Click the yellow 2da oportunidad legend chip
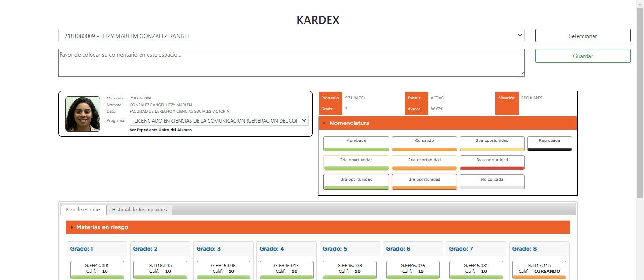The image size is (644, 280). point(492,140)
